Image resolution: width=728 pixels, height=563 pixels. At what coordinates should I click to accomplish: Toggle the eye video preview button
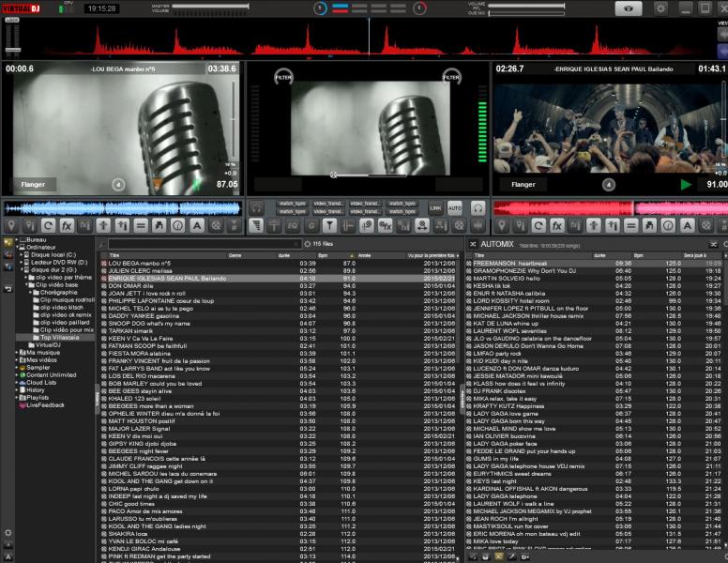(629, 8)
